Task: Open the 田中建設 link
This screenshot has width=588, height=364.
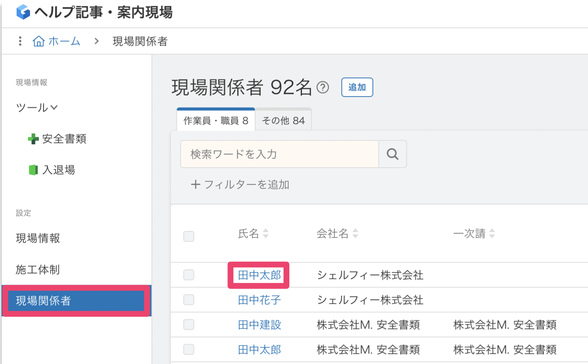Action: [x=259, y=325]
